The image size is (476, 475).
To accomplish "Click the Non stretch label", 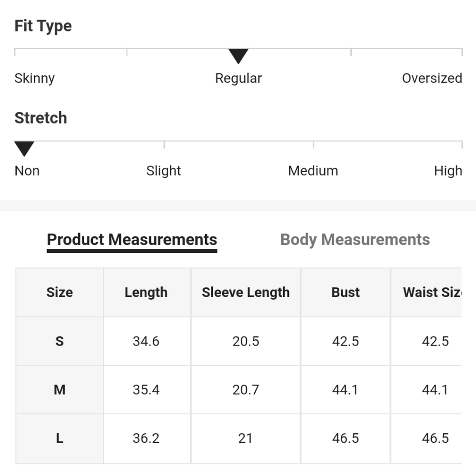I will click(27, 170).
